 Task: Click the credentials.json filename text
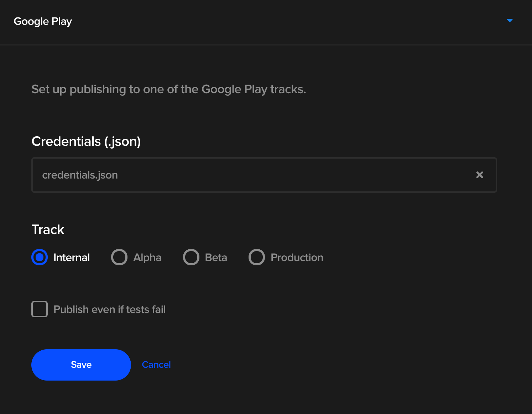[80, 175]
